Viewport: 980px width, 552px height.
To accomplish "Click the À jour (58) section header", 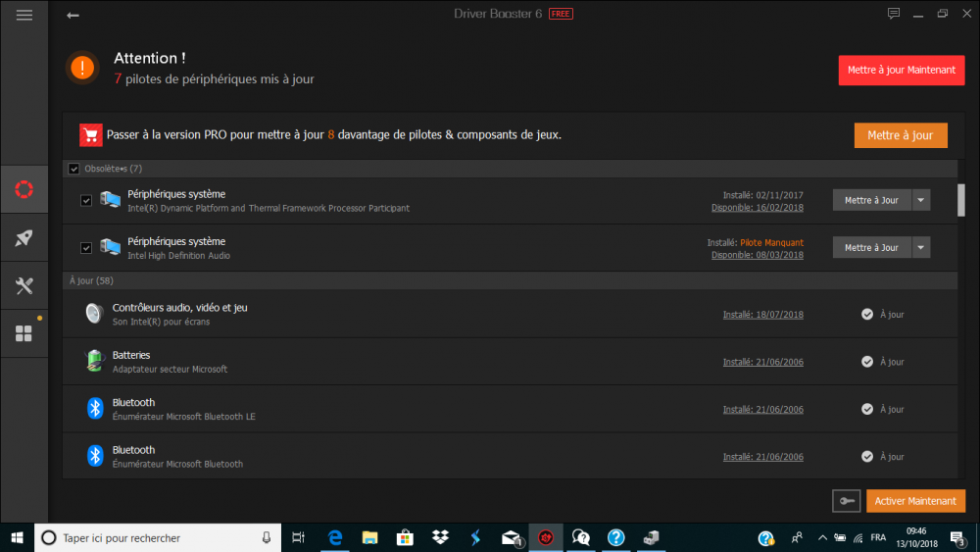I will [x=510, y=280].
